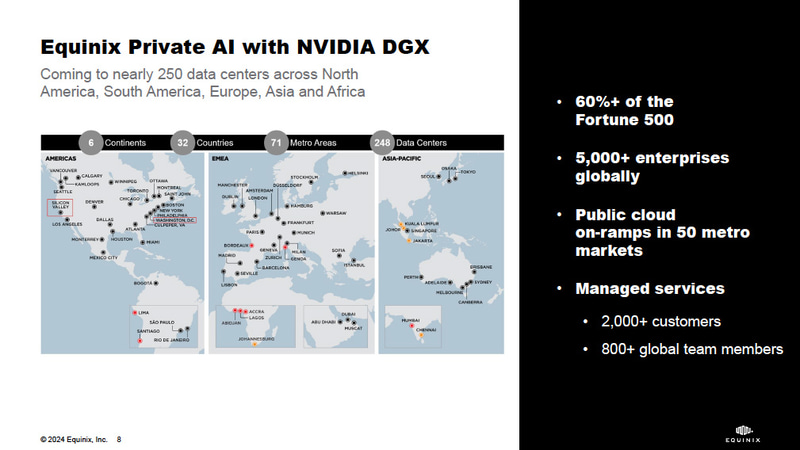Click the '2,000+ customers' sub-bullet
800x450 pixels.
pos(661,321)
